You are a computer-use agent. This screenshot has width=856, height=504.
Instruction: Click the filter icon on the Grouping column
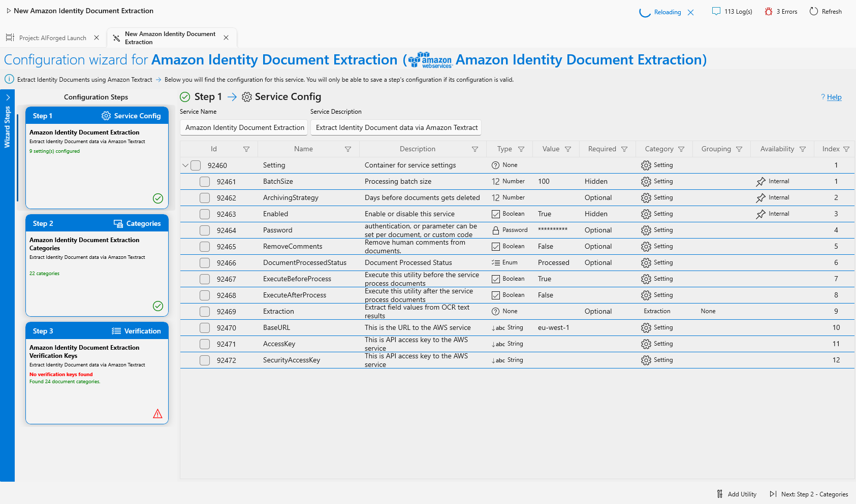click(x=739, y=149)
